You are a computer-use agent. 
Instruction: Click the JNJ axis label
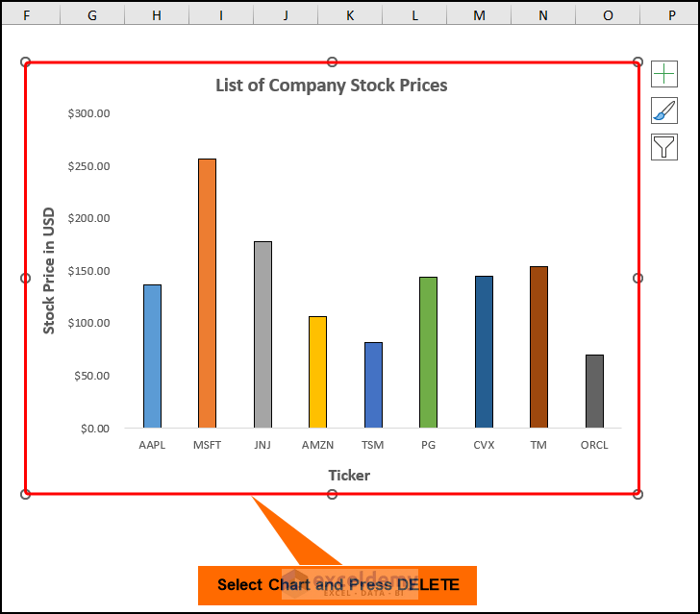(262, 445)
